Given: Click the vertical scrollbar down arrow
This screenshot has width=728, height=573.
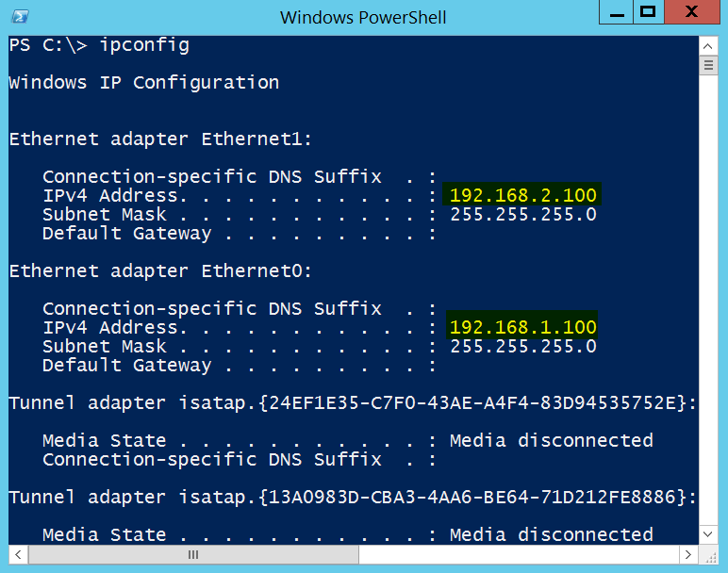Looking at the screenshot, I should pos(708,535).
